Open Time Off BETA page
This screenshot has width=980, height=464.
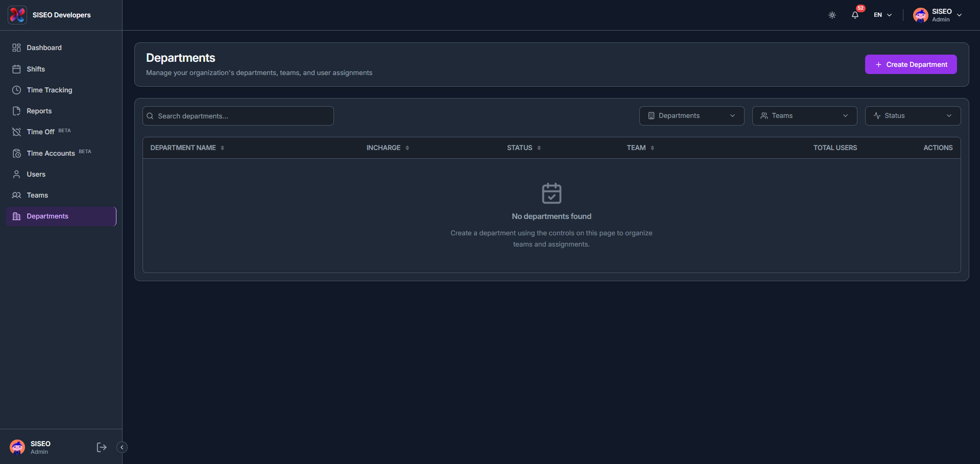(x=61, y=132)
